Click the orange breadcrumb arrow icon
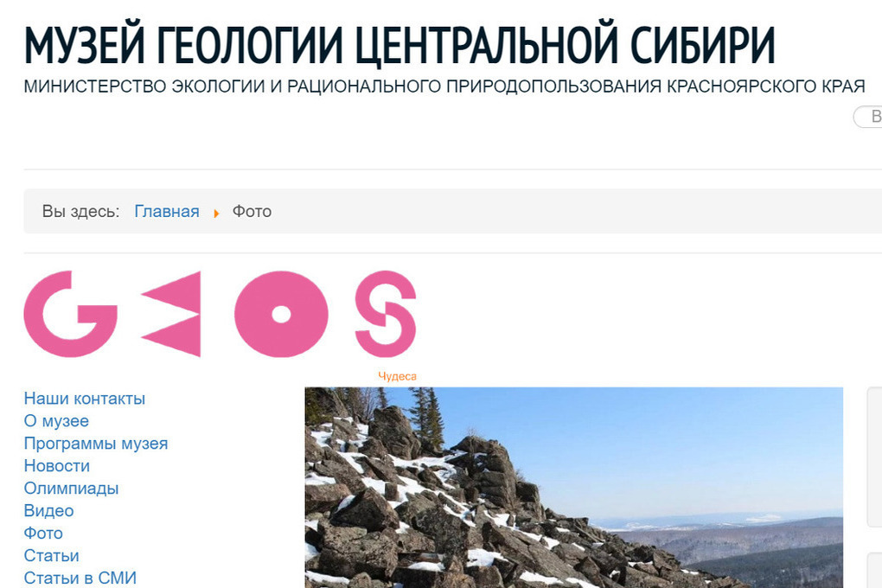 coord(216,214)
